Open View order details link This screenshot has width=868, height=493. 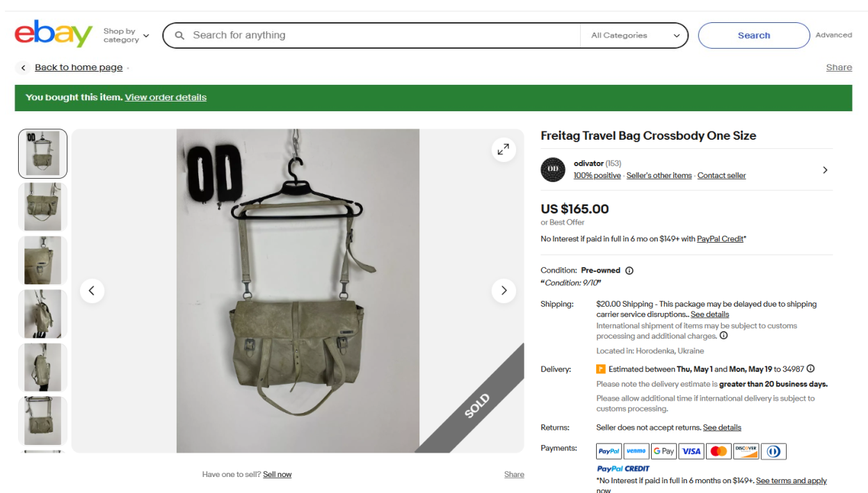coord(166,97)
